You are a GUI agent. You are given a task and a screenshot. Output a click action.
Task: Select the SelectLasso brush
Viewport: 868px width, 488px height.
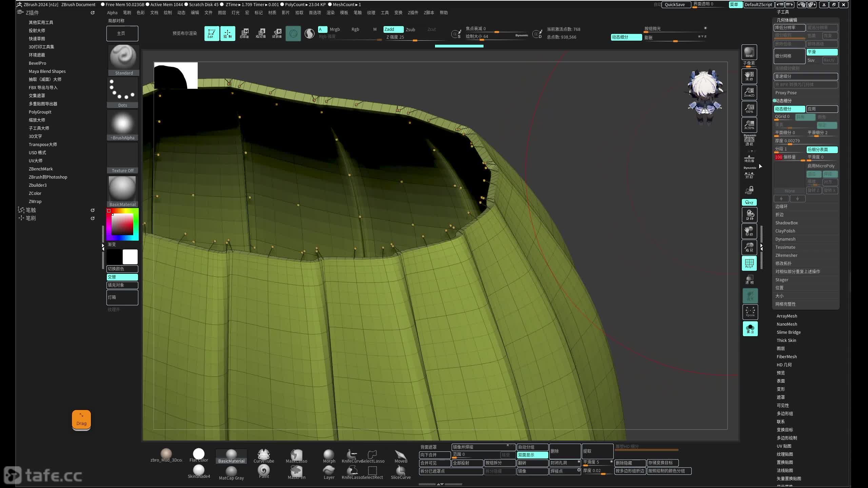tap(373, 456)
